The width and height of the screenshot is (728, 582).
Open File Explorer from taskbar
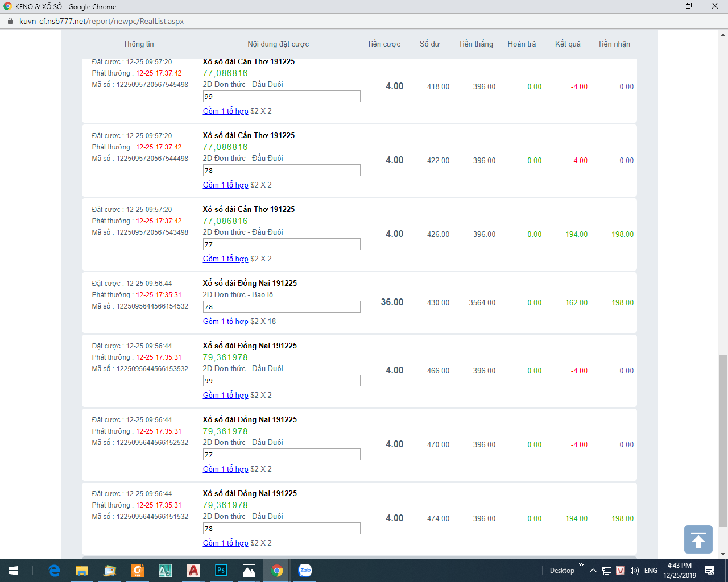point(82,571)
